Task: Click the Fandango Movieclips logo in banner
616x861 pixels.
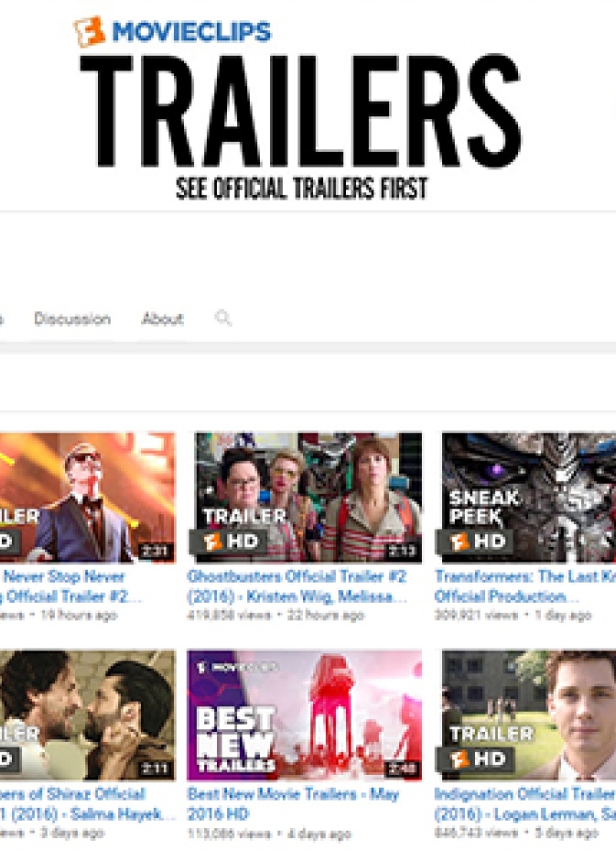Action: click(x=172, y=31)
